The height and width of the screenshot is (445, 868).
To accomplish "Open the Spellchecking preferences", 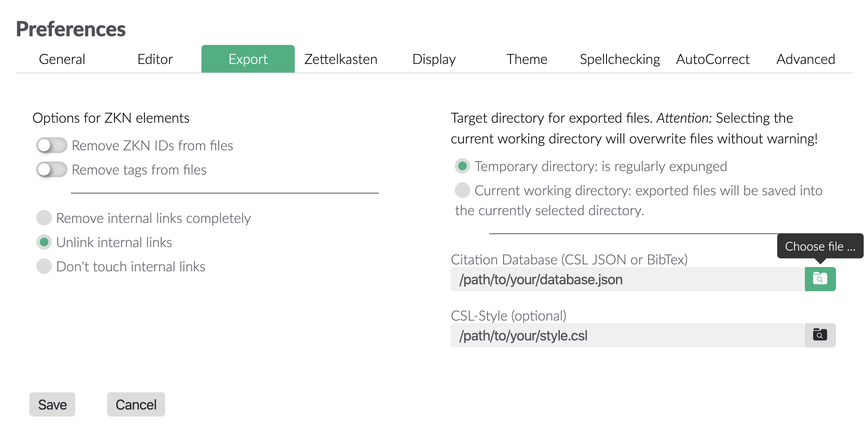I will [x=620, y=59].
